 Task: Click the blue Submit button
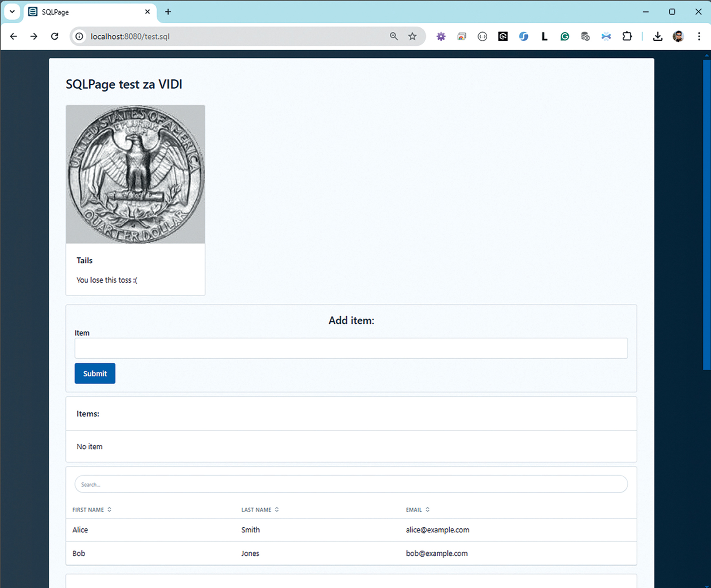[95, 373]
